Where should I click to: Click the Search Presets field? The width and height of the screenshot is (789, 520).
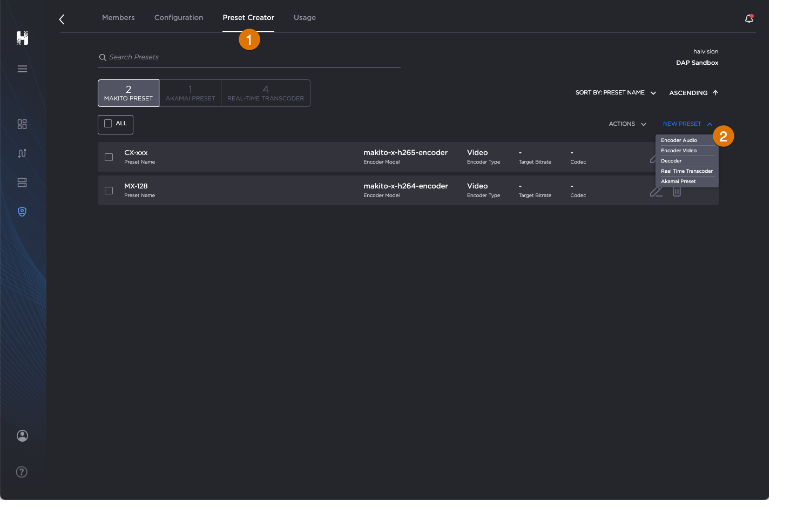point(250,57)
